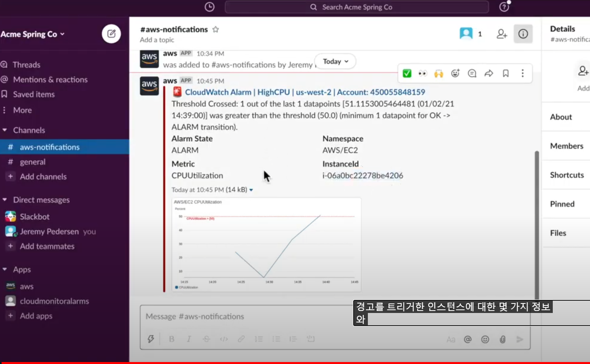Add people to the channel
Screen dimensions: 590x364
(502, 34)
